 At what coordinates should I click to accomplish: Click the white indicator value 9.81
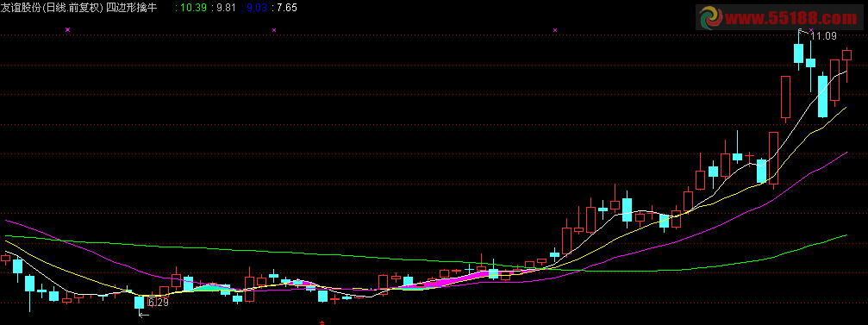(x=226, y=8)
